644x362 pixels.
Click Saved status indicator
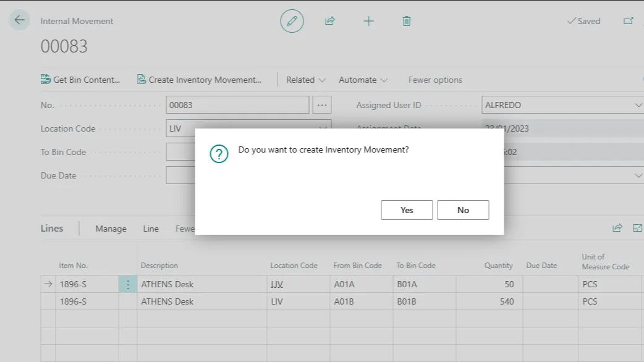click(583, 21)
